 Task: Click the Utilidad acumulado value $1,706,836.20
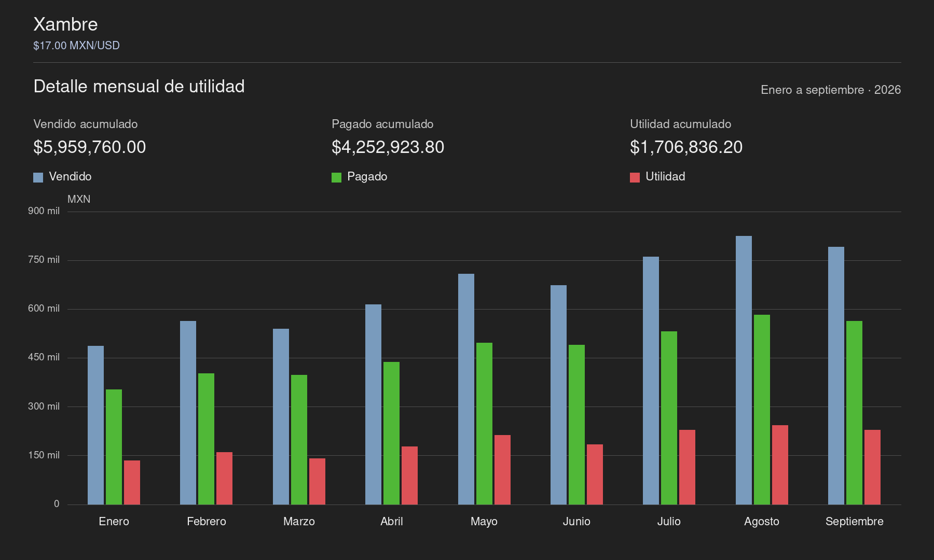click(x=686, y=147)
